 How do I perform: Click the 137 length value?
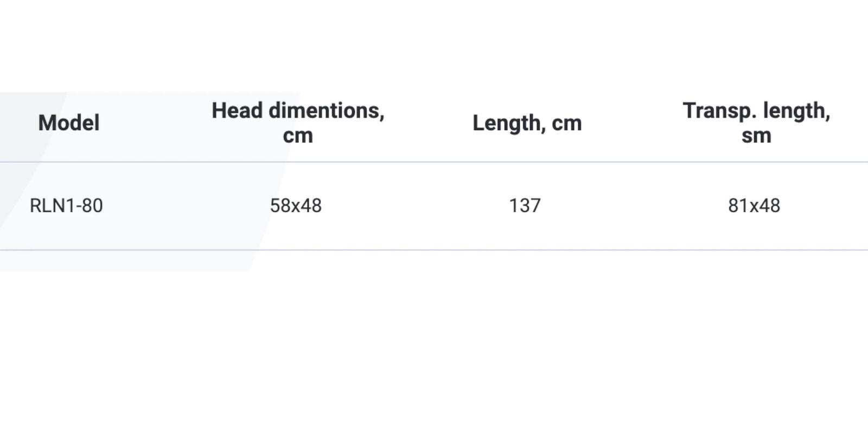click(525, 206)
